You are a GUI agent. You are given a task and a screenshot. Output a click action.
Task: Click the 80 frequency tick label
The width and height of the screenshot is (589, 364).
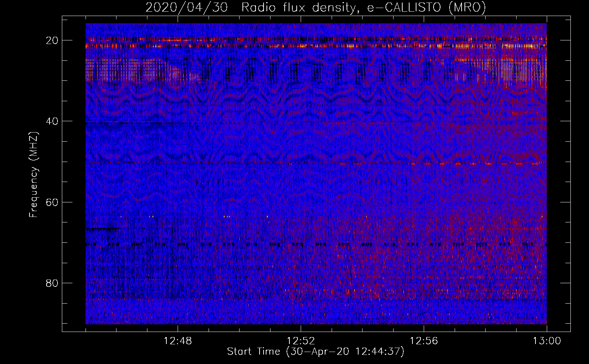[x=52, y=283]
